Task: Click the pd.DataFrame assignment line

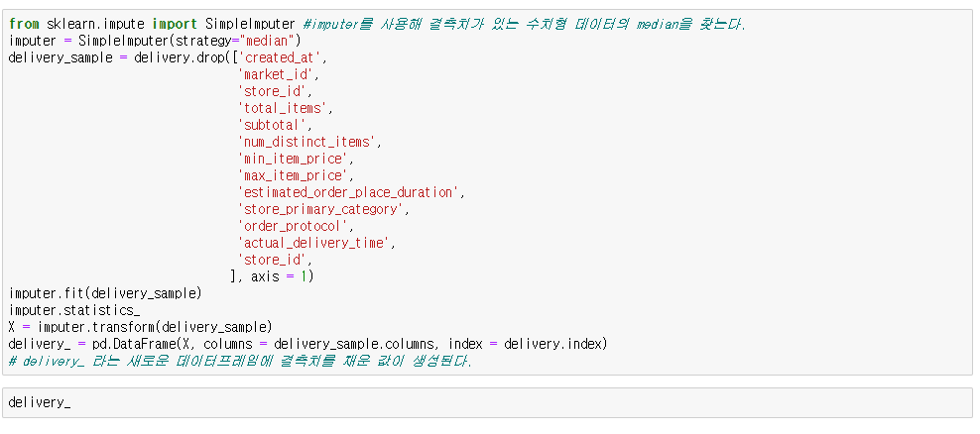Action: [308, 344]
